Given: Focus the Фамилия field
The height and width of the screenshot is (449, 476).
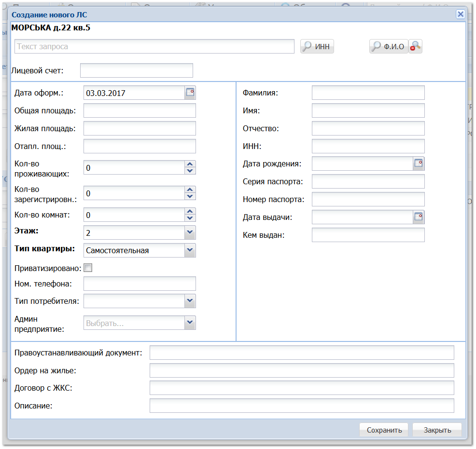Looking at the screenshot, I should click(x=368, y=93).
